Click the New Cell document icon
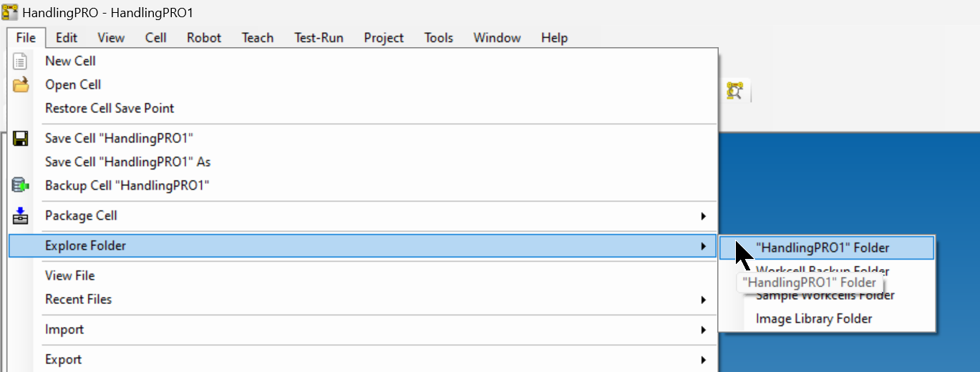This screenshot has width=980, height=372. 21,62
